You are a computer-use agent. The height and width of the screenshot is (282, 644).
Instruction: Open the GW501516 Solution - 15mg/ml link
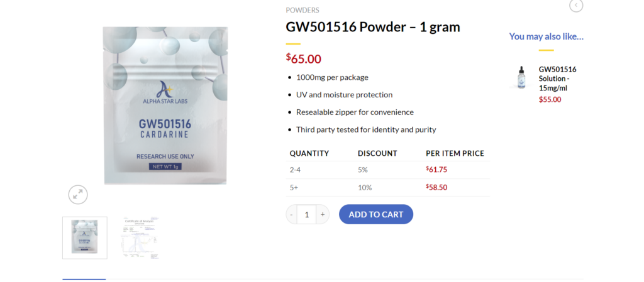(x=557, y=79)
